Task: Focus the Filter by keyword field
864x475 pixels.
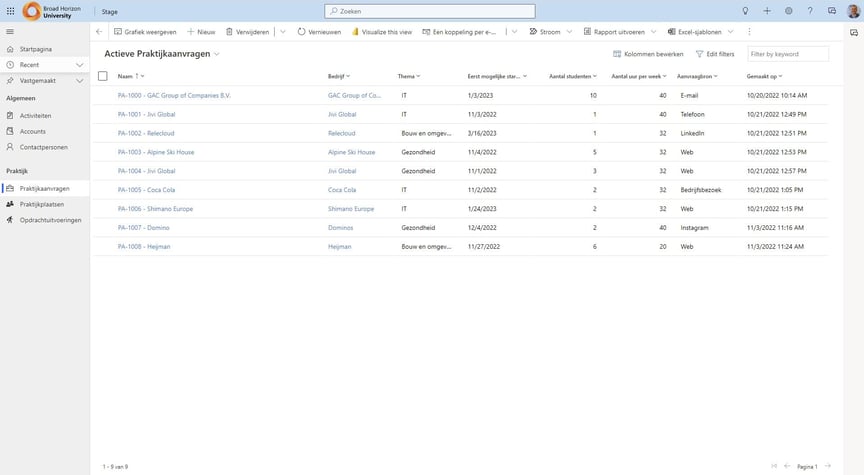Action: (x=787, y=54)
